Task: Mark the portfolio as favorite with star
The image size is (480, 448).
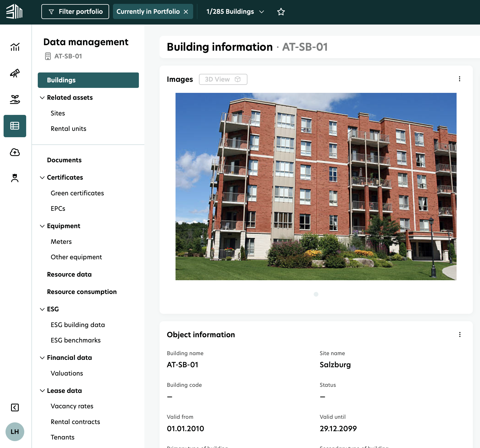Action: (281, 12)
